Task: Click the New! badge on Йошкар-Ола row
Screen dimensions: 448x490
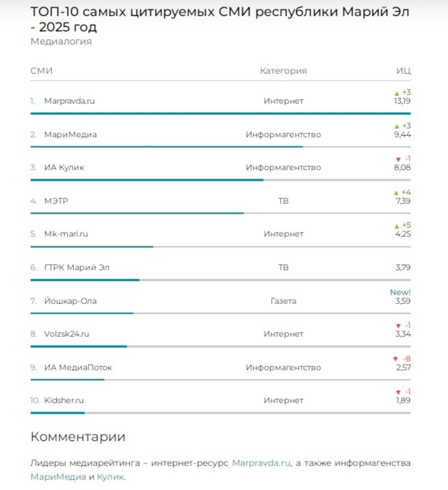Action: (x=400, y=292)
